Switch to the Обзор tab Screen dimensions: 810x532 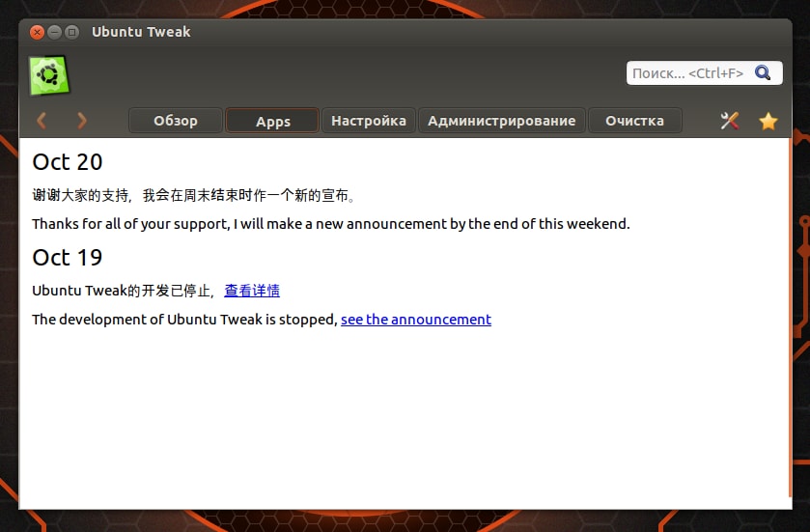pos(176,121)
